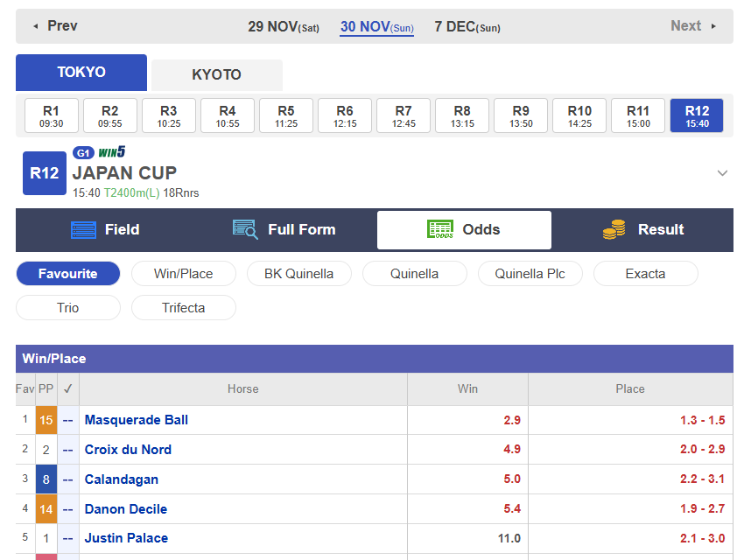
Task: Select the BK Quinella odds filter
Action: click(298, 274)
